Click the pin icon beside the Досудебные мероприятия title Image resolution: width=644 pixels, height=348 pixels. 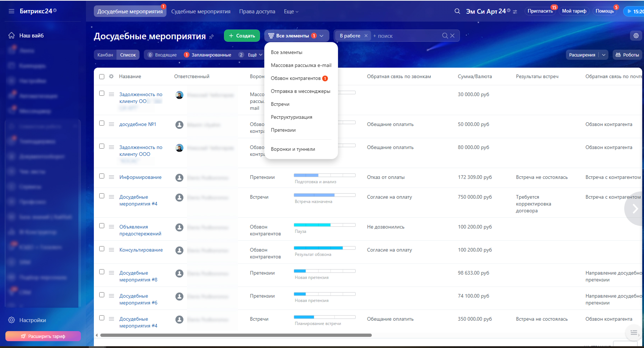pos(211,37)
